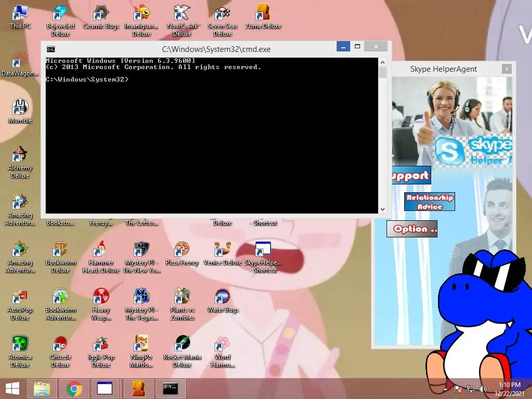
Task: Select Hammer Heads Deluxe icon
Action: point(101,257)
